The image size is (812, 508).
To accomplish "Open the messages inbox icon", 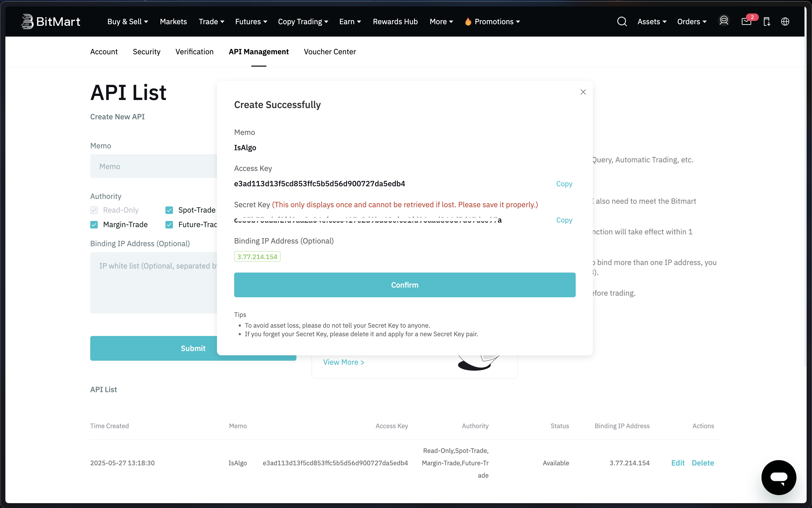I will point(746,22).
